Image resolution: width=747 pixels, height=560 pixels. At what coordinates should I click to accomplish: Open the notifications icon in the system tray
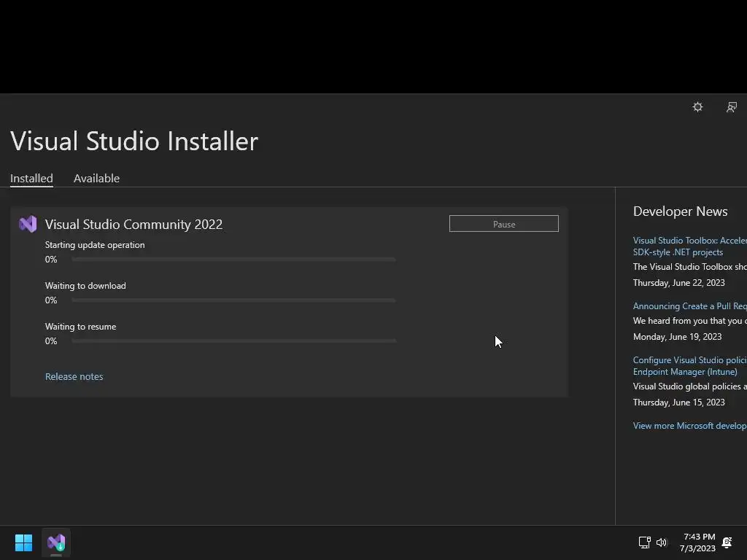tap(727, 542)
